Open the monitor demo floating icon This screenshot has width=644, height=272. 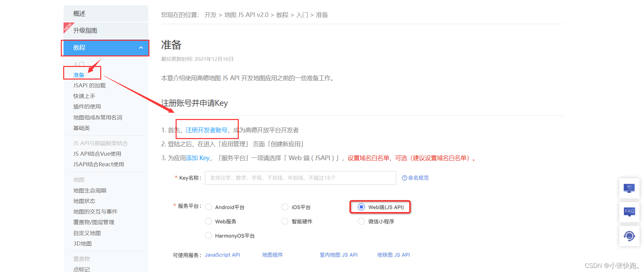(629, 188)
